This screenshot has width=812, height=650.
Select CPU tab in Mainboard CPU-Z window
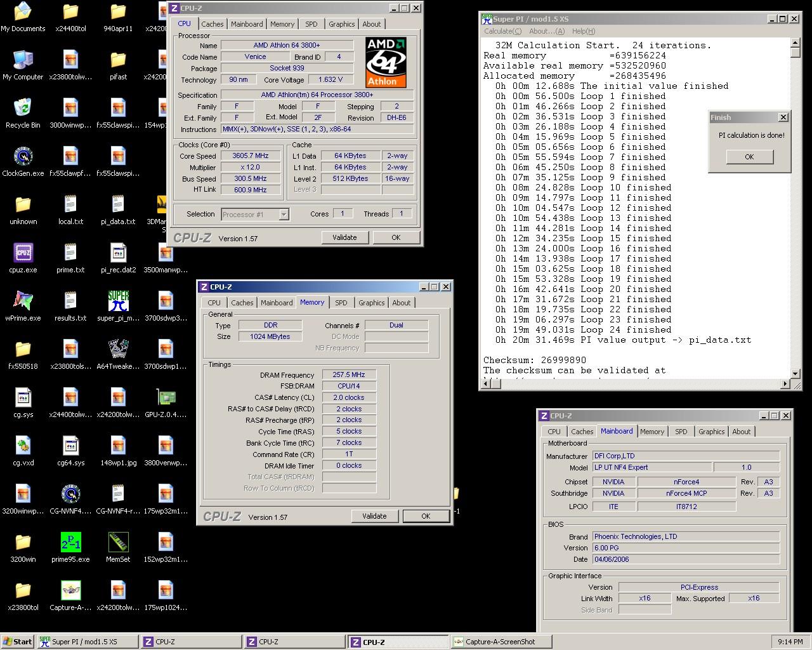(554, 432)
